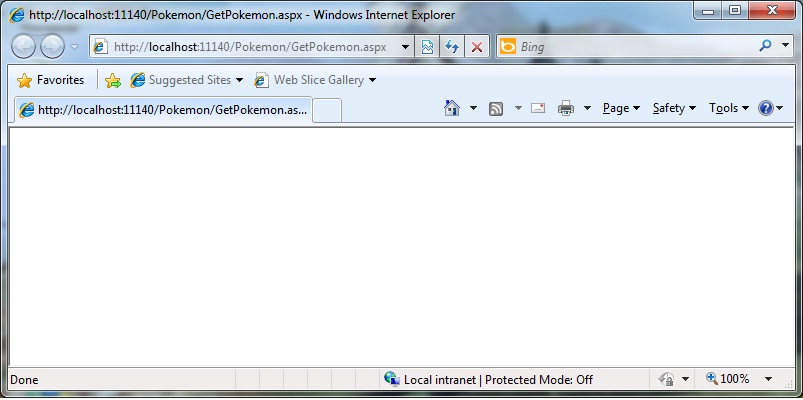This screenshot has width=803, height=400.
Task: Click the RSS feeds icon
Action: (x=496, y=109)
